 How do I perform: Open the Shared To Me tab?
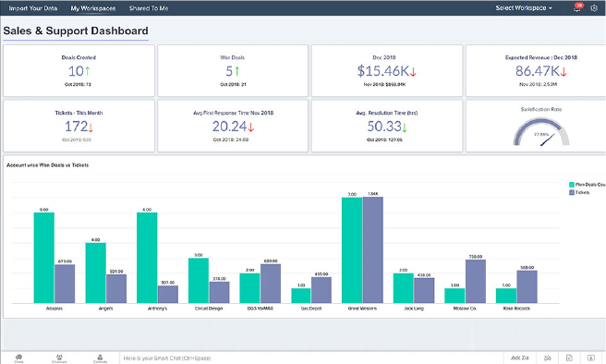tap(149, 8)
